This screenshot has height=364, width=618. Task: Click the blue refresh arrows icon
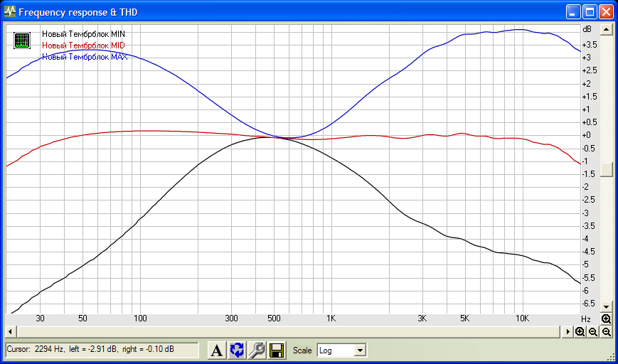tap(237, 350)
